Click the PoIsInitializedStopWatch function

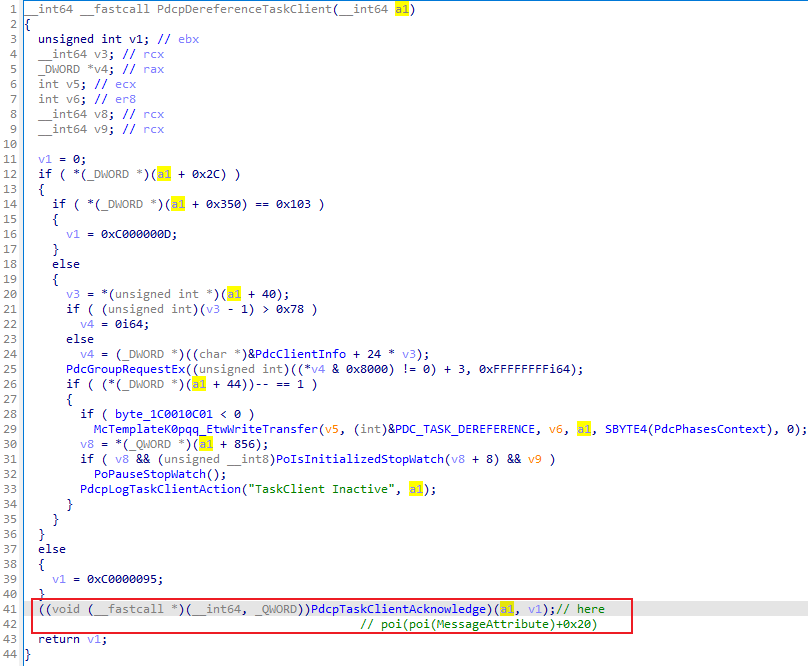pyautogui.click(x=360, y=459)
